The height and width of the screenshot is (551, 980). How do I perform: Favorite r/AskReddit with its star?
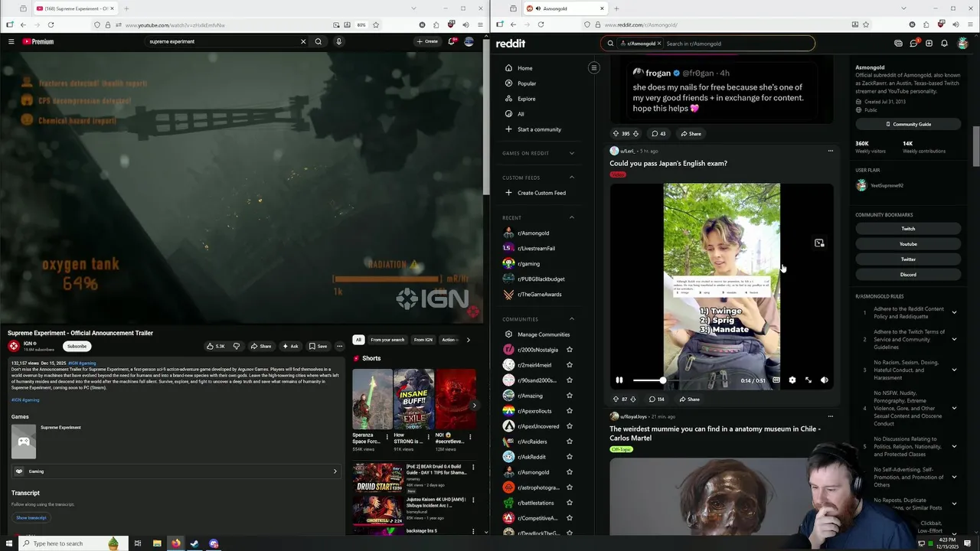click(569, 457)
